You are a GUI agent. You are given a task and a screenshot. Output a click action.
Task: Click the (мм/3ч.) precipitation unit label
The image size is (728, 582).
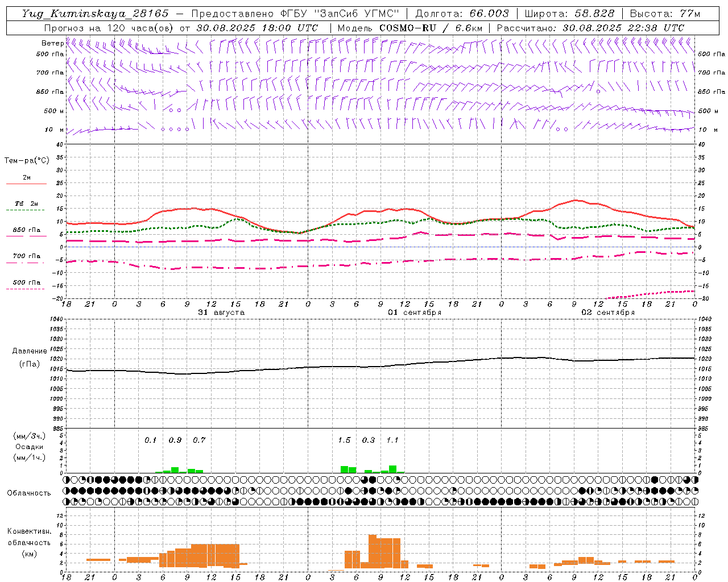tap(30, 436)
